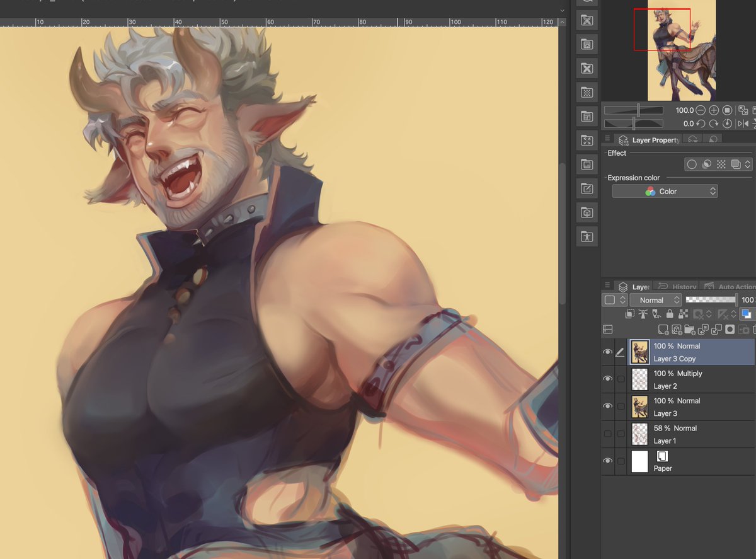Adjust the Navigator zoom slider
The width and height of the screenshot is (756, 559).
(633, 110)
